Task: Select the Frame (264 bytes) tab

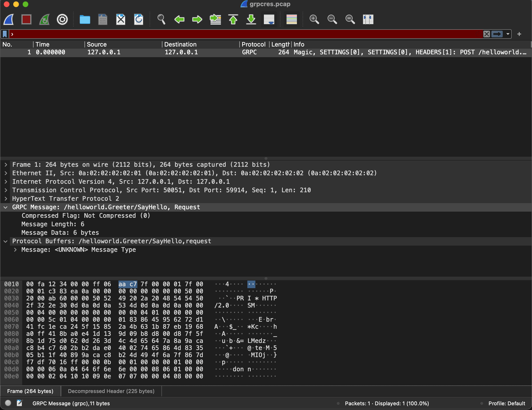Action: [x=30, y=391]
